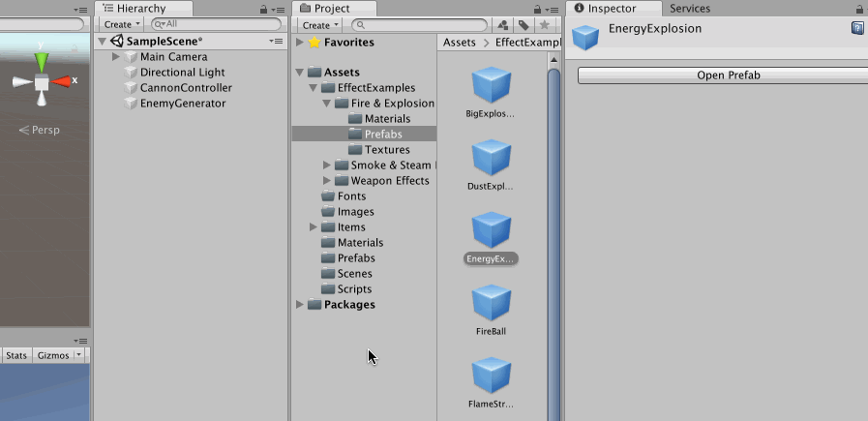Toggle the Inspector panel lock
Viewport: 868px width, 421px height.
pos(842,9)
